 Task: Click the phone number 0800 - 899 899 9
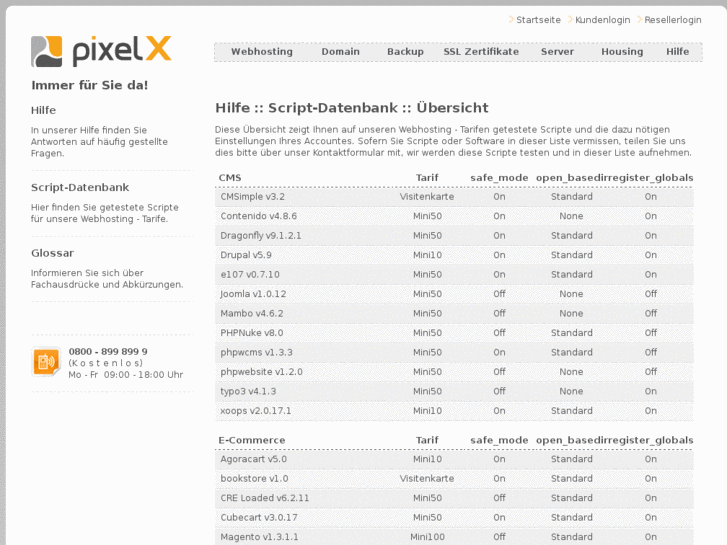pos(108,352)
